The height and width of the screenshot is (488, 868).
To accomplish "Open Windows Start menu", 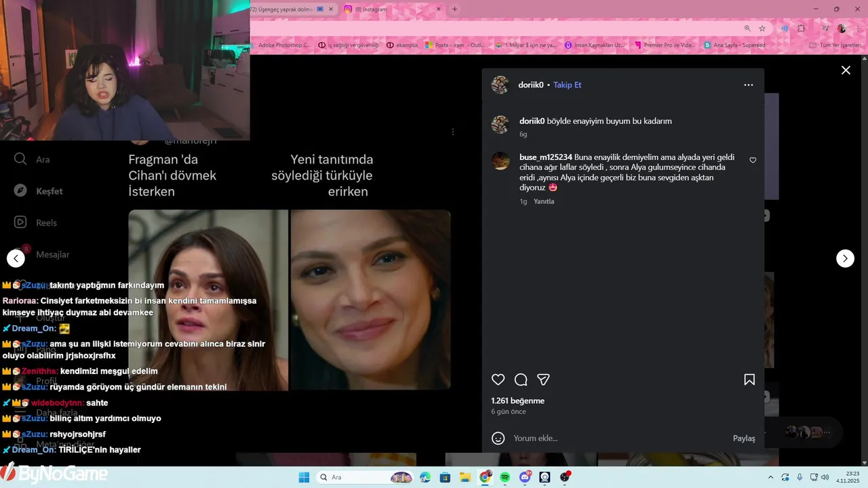I will tap(304, 477).
